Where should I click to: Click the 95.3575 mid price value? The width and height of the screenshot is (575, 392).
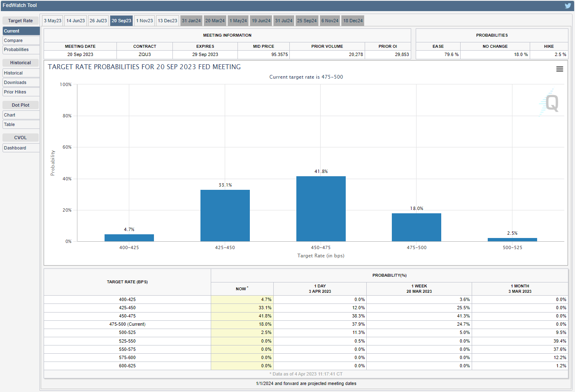(x=279, y=54)
